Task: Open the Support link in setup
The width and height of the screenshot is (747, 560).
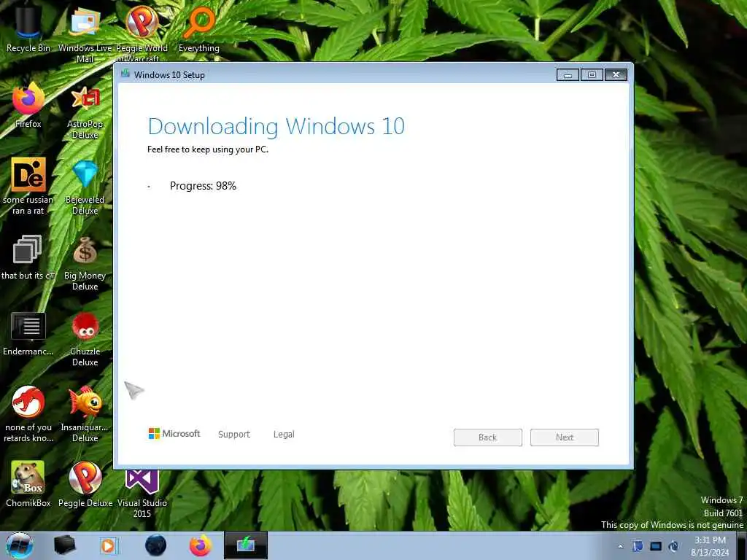Action: (234, 435)
